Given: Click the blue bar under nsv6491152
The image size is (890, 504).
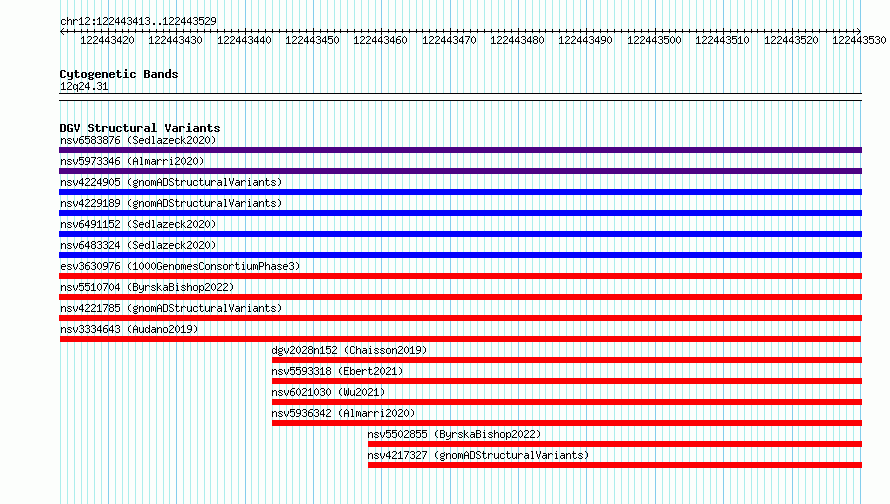Looking at the screenshot, I should (460, 234).
